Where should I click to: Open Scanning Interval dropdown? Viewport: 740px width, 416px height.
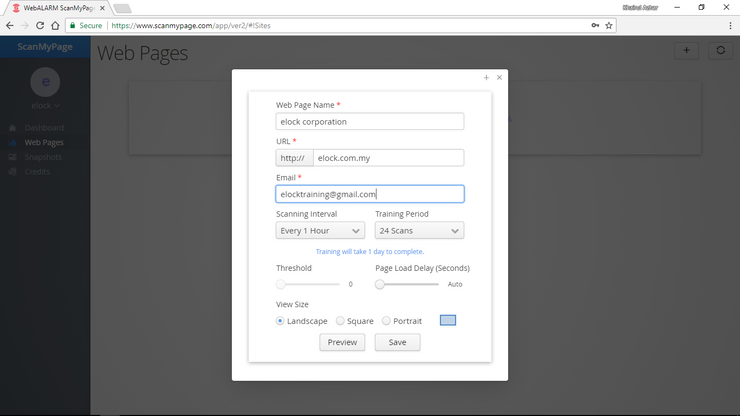320,230
